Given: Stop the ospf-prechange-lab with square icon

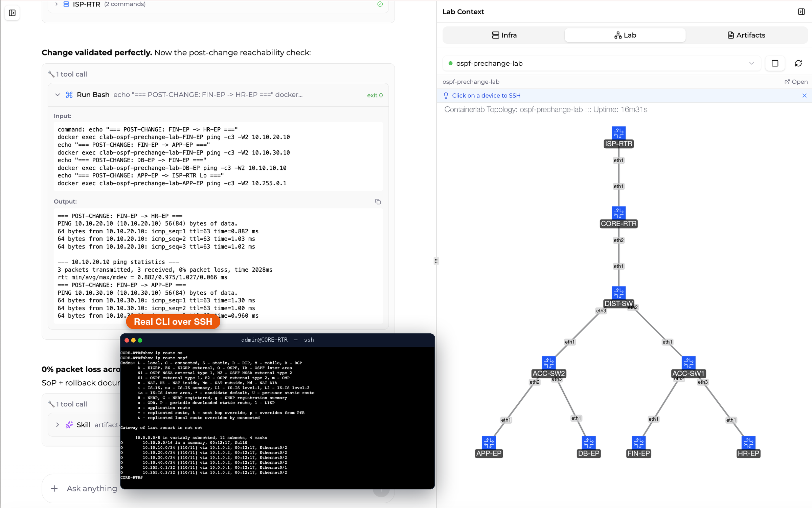Looking at the screenshot, I should [x=775, y=63].
